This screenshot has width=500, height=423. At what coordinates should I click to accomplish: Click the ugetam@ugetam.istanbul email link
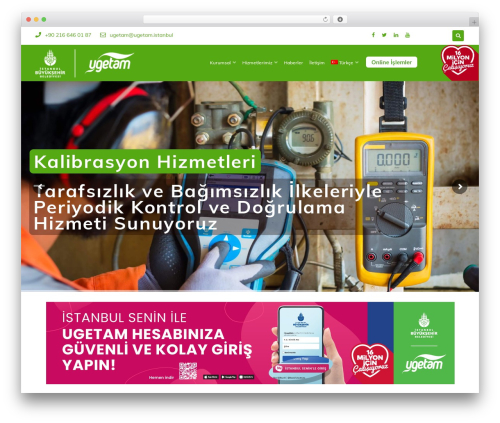point(141,35)
